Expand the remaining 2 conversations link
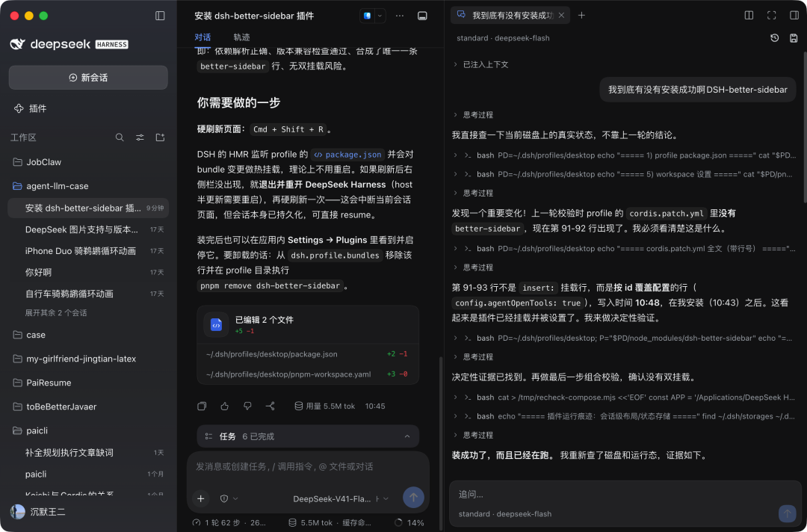Image resolution: width=807 pixels, height=532 pixels. tap(56, 313)
